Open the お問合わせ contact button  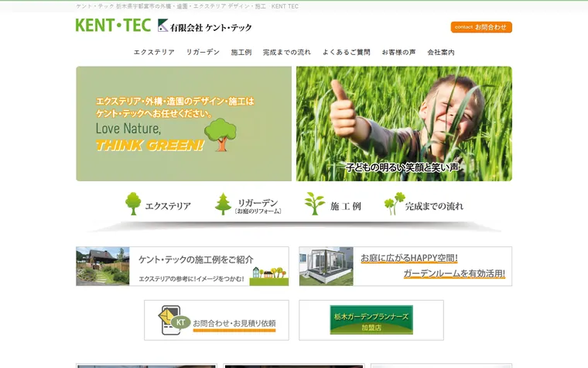(481, 27)
